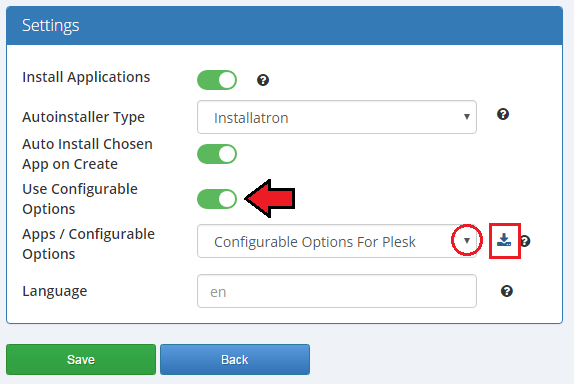Click the Install Applications label

[x=86, y=77]
